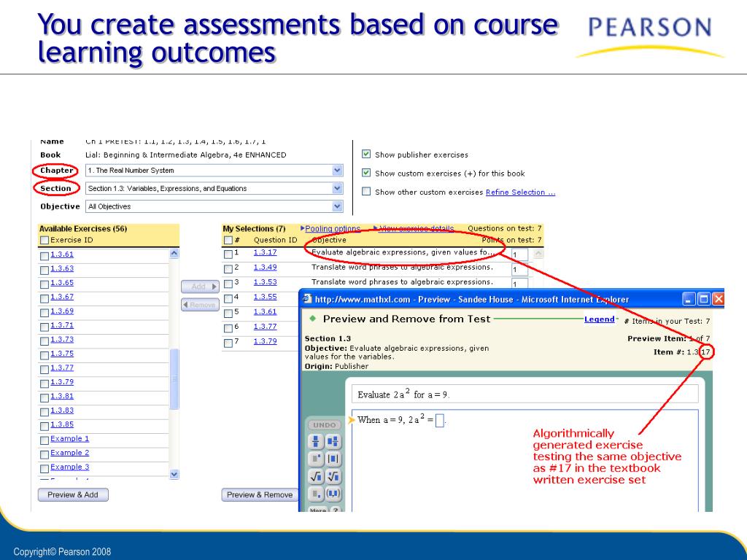Click the UNDO button in the math palette
747x560 pixels.
point(325,425)
